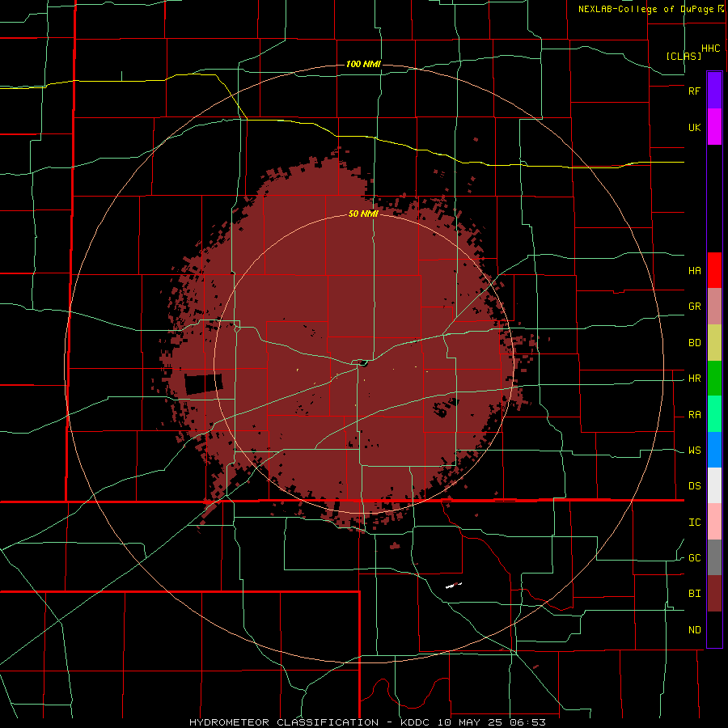Click the "UK" legend label
728x728 pixels.
(694, 127)
